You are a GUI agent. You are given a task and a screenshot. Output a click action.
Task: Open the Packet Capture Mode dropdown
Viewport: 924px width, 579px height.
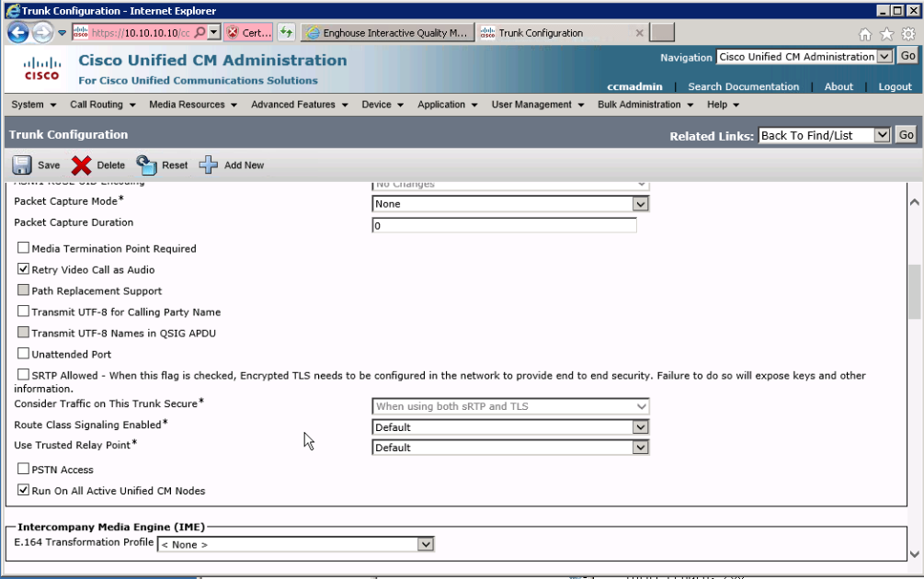[510, 204]
